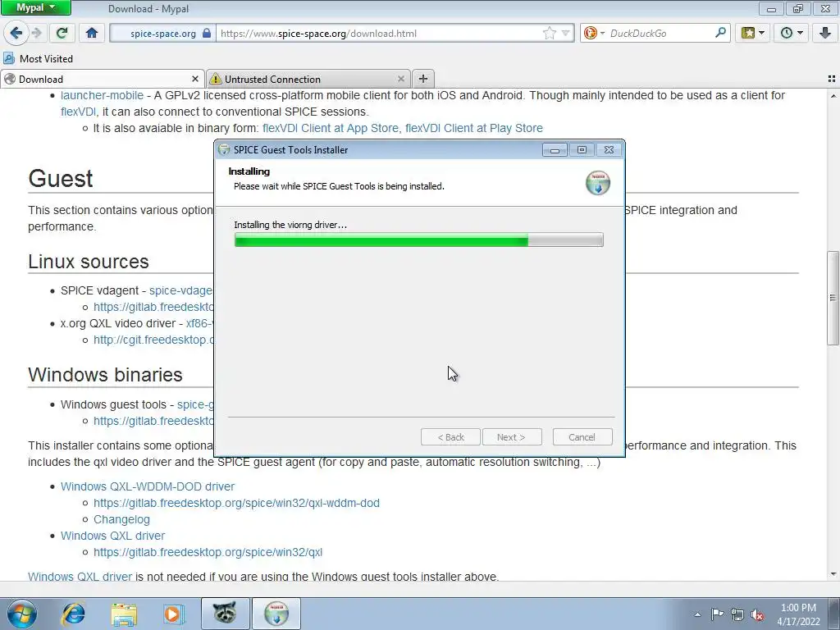Click the Mypal raccoon taskbar icon

[x=225, y=614]
